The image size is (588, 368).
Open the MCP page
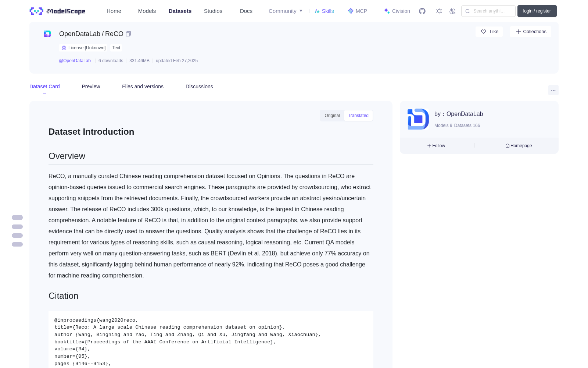tap(358, 11)
